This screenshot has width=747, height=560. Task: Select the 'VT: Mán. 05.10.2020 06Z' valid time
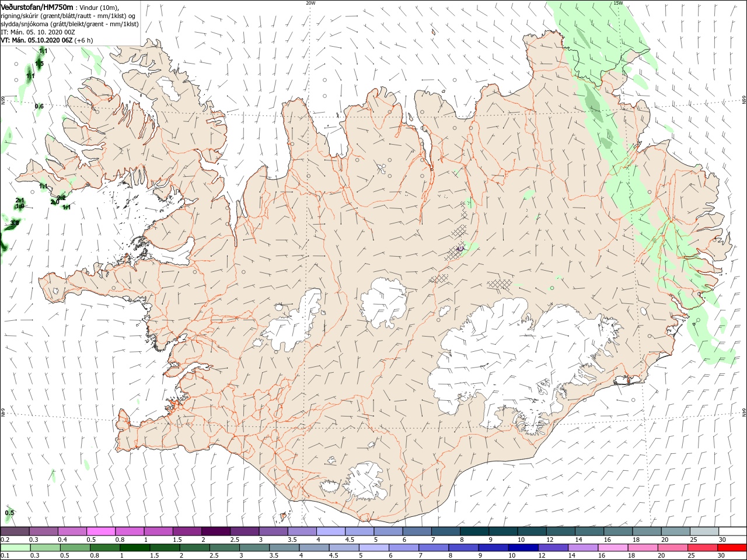(36, 40)
